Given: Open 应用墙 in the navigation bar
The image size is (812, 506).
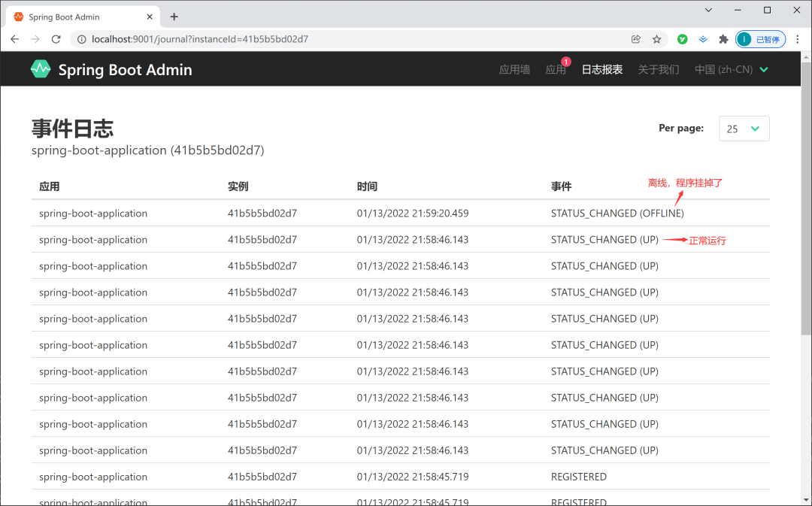Looking at the screenshot, I should click(x=514, y=69).
